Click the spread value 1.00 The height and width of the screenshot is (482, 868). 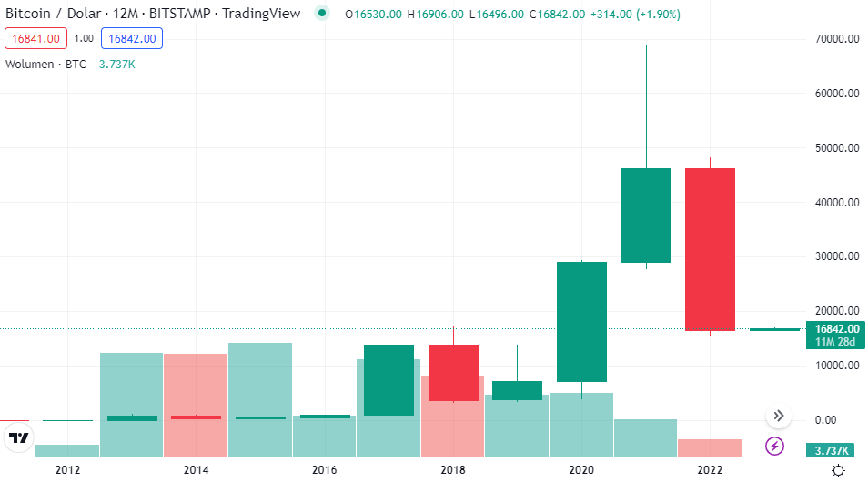tap(84, 38)
